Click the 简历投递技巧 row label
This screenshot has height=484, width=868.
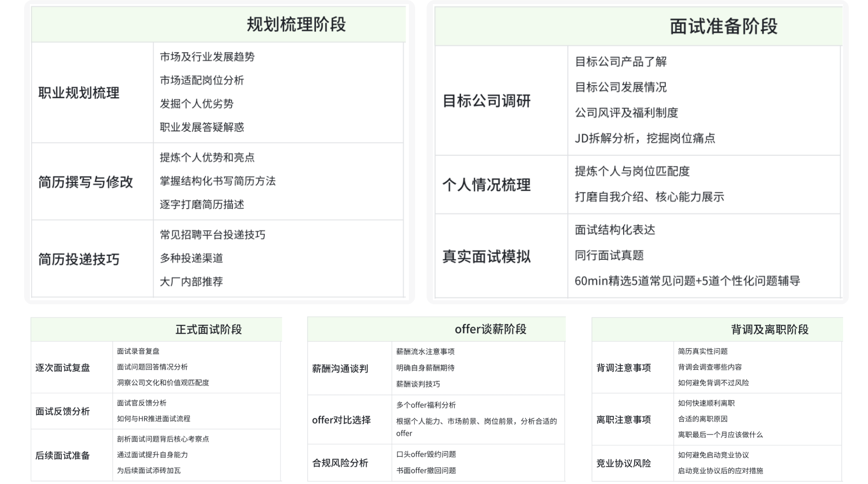[x=79, y=259]
